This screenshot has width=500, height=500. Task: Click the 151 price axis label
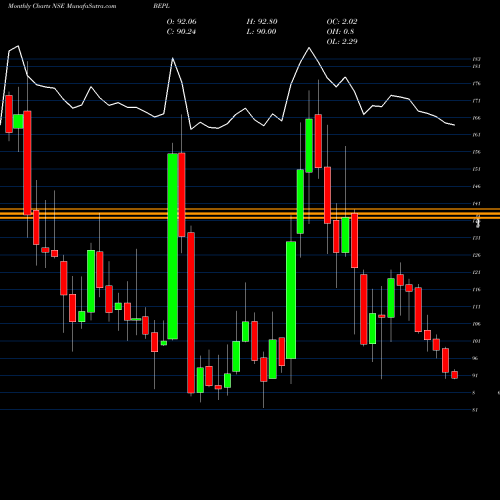(x=476, y=169)
